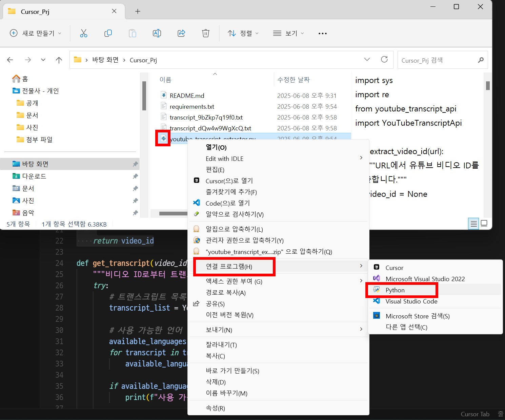The height and width of the screenshot is (420, 505).
Task: Click 바탕 화면 breadcrumb in address bar
Action: (x=105, y=60)
